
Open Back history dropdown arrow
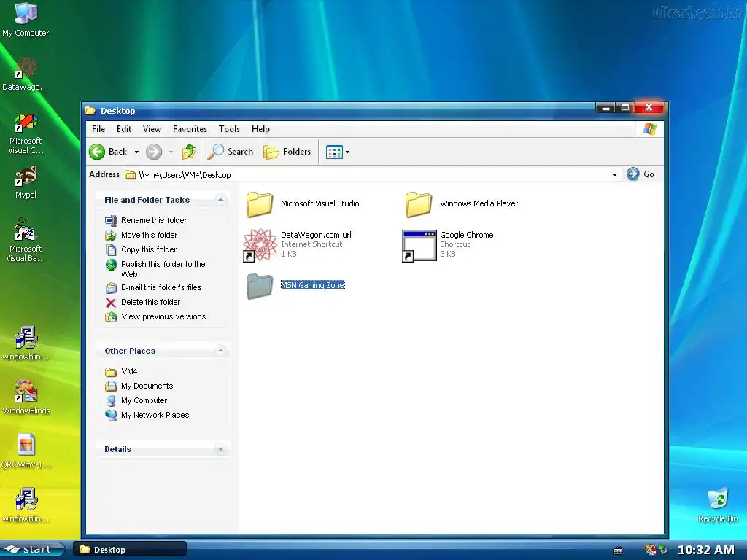[136, 152]
